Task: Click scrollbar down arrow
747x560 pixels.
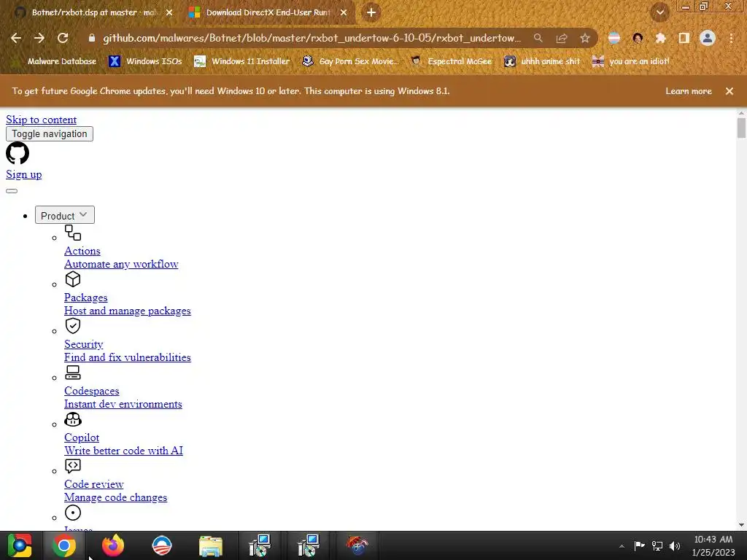Action: (741, 525)
